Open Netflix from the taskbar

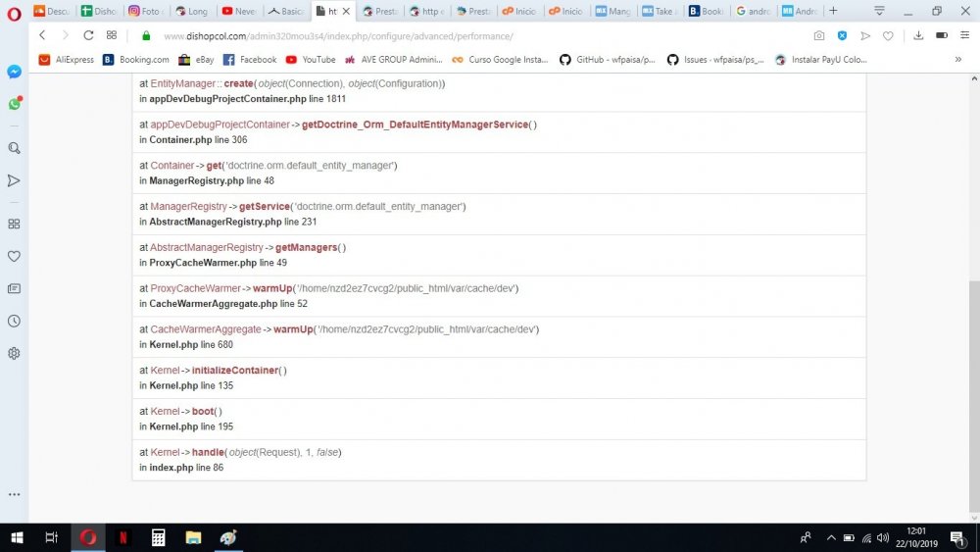123,537
